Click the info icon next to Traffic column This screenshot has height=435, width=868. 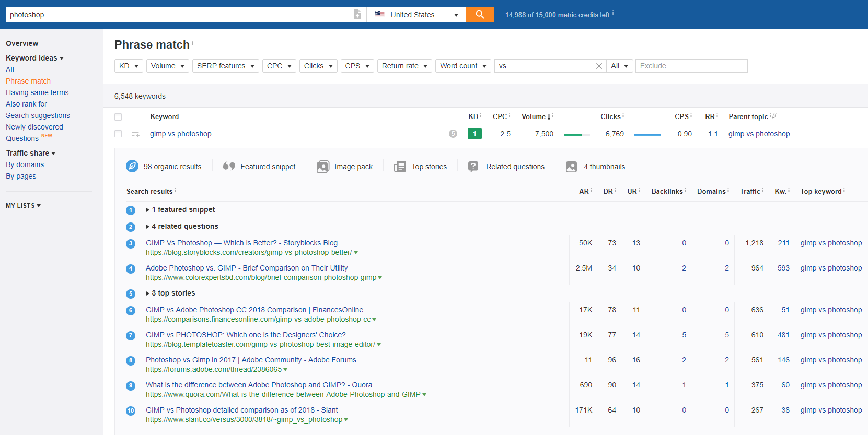[x=762, y=190]
